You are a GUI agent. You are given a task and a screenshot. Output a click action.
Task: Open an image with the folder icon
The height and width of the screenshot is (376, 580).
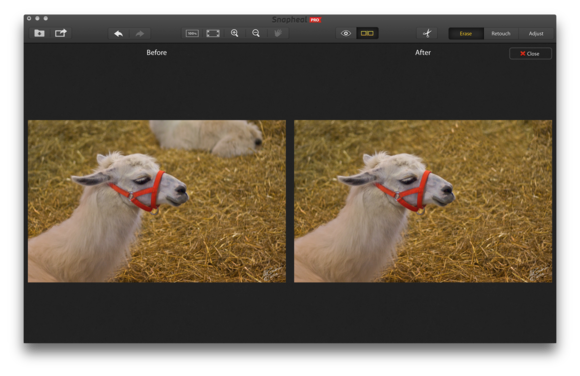[39, 33]
